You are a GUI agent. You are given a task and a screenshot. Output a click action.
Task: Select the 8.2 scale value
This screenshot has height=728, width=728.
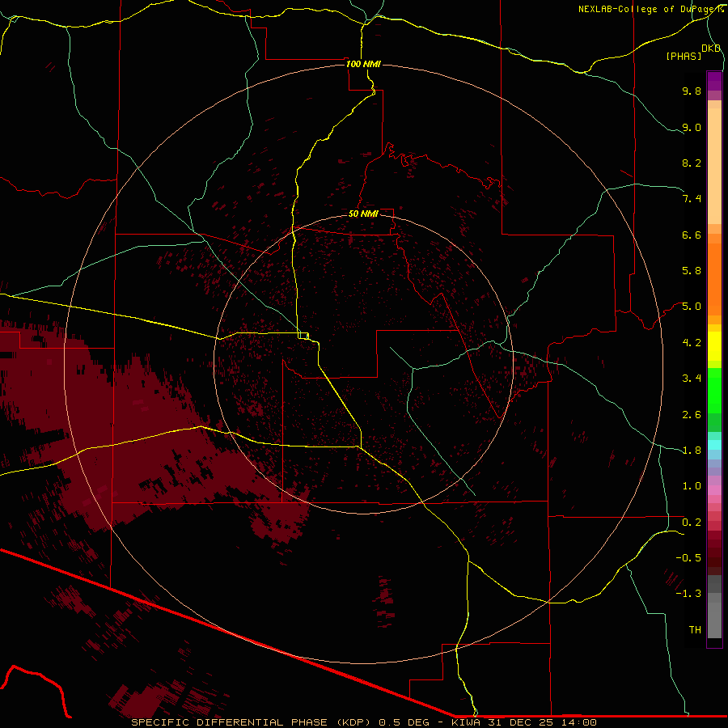coord(692,163)
